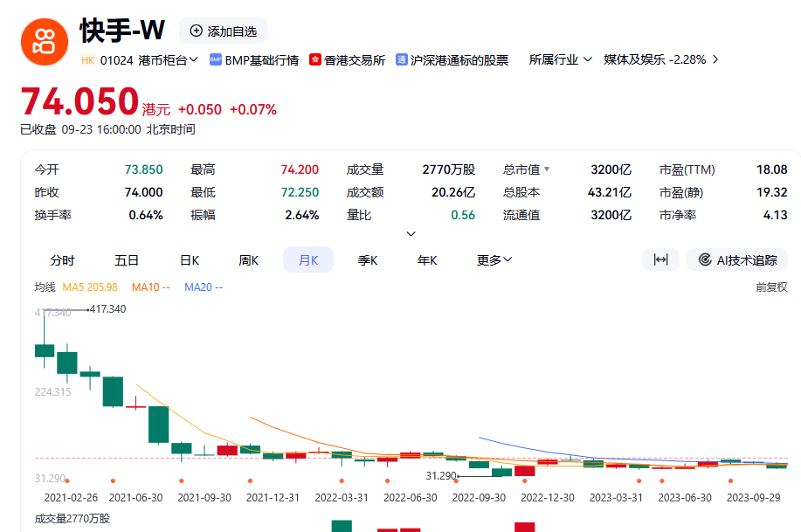This screenshot has height=532, width=801.
Task: Open the 前复权 adjustment selector
Action: (x=771, y=287)
